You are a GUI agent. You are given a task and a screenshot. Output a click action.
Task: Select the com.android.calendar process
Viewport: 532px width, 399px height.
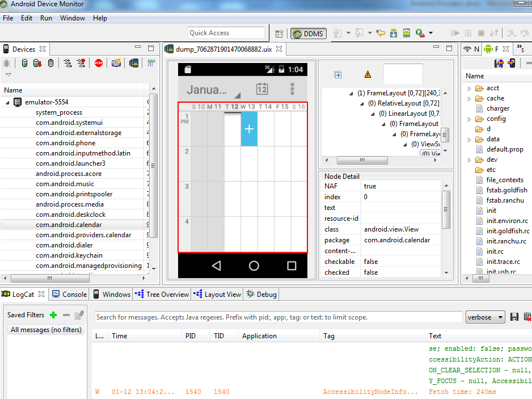[69, 225]
